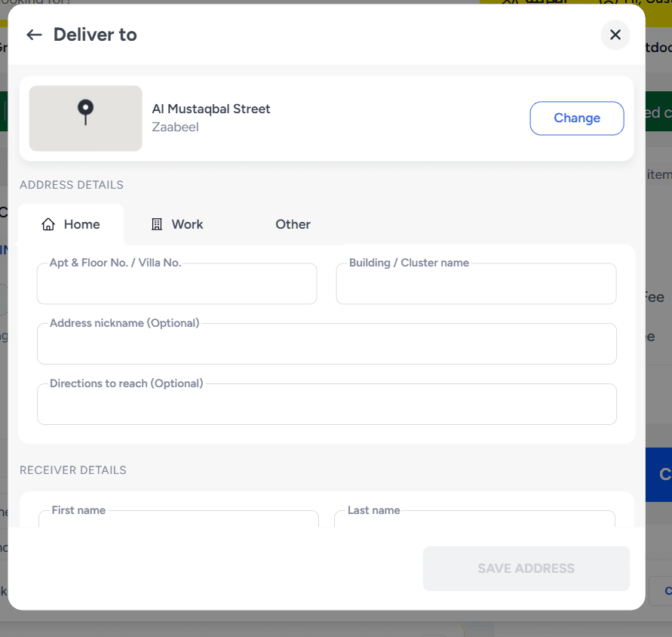Click the Deliver to title

click(x=95, y=35)
